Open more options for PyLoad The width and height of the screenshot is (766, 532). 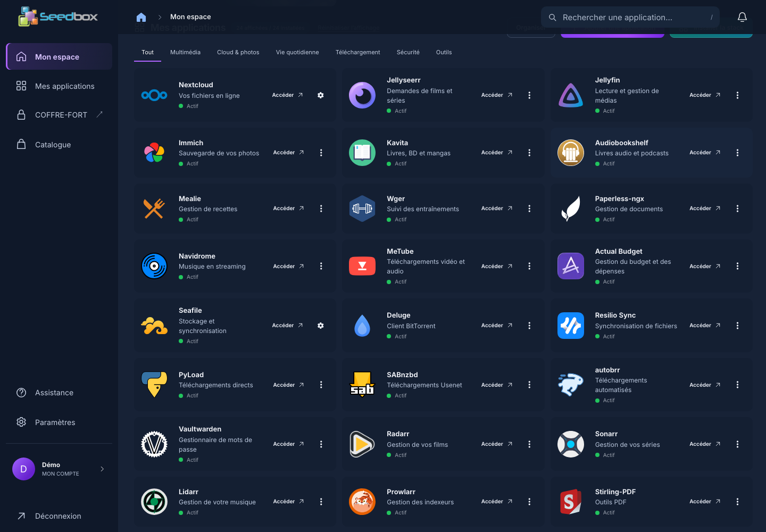point(321,385)
